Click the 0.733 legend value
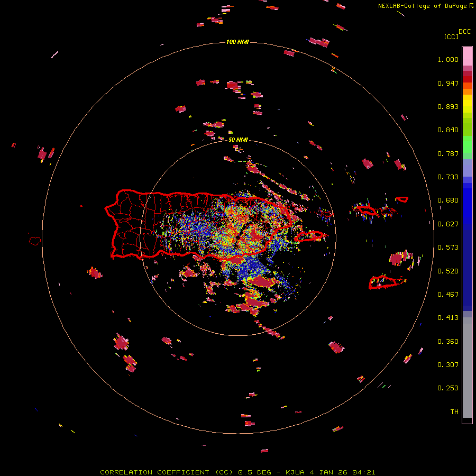Image resolution: width=476 pixels, height=476 pixels. (x=448, y=177)
